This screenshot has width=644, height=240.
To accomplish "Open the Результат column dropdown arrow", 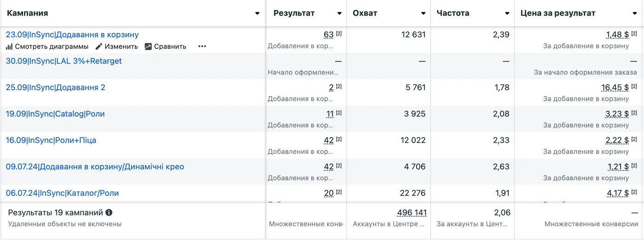I will (x=339, y=13).
